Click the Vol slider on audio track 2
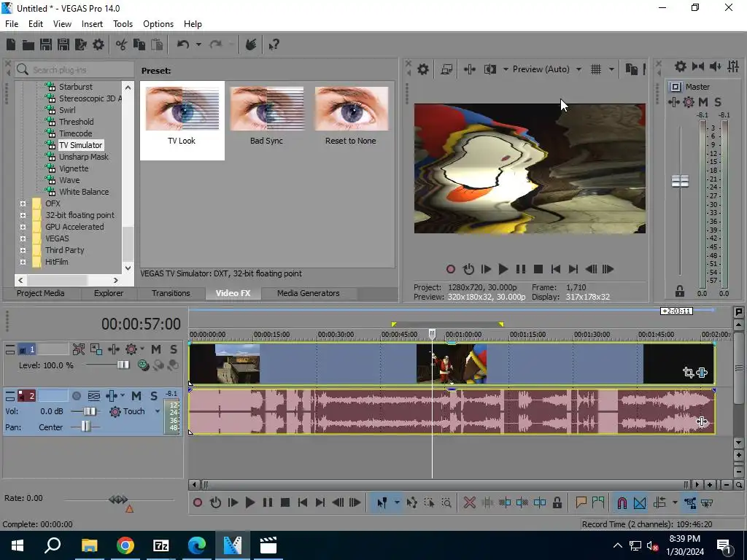This screenshot has height=560, width=747. 90,411
